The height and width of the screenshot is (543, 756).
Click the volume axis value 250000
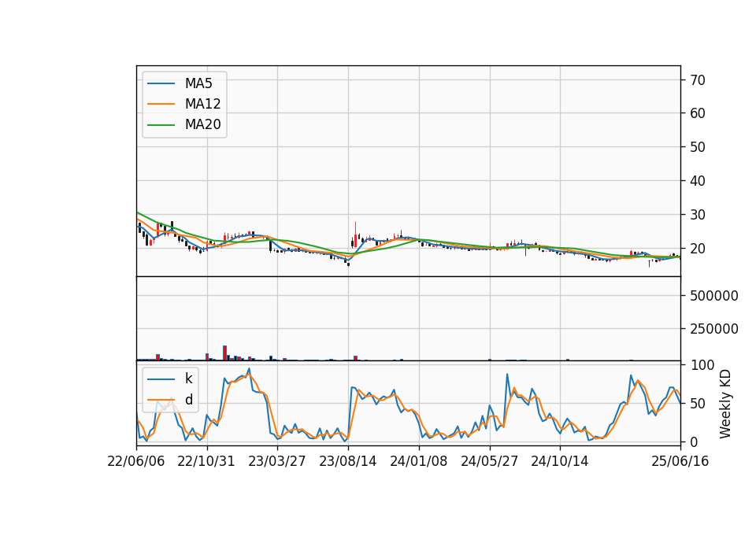pyautogui.click(x=714, y=329)
